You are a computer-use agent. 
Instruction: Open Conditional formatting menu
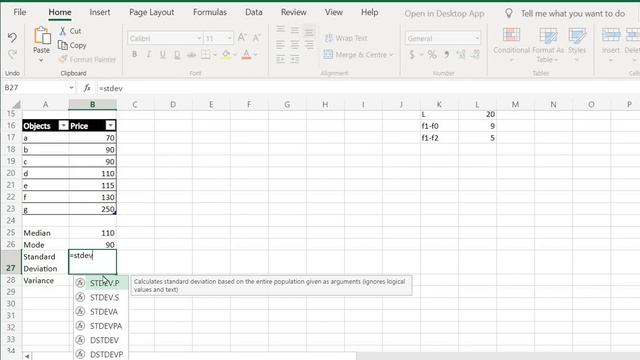tap(511, 44)
